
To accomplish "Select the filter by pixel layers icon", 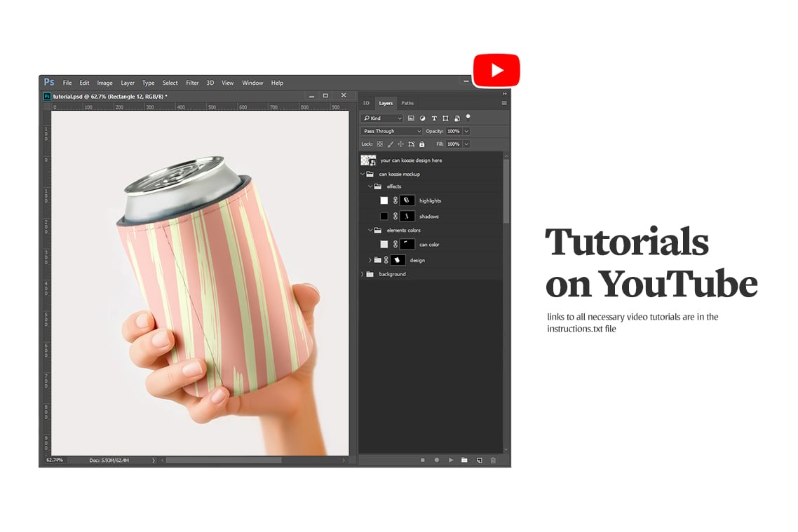I will coord(412,118).
